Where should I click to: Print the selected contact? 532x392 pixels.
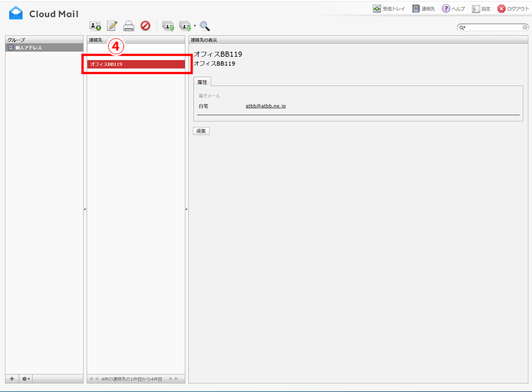129,26
